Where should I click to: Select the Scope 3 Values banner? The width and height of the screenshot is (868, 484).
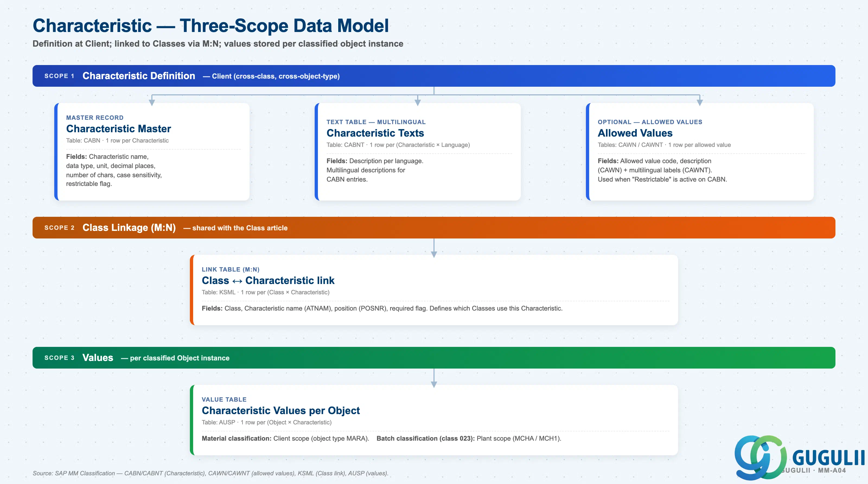pos(434,357)
